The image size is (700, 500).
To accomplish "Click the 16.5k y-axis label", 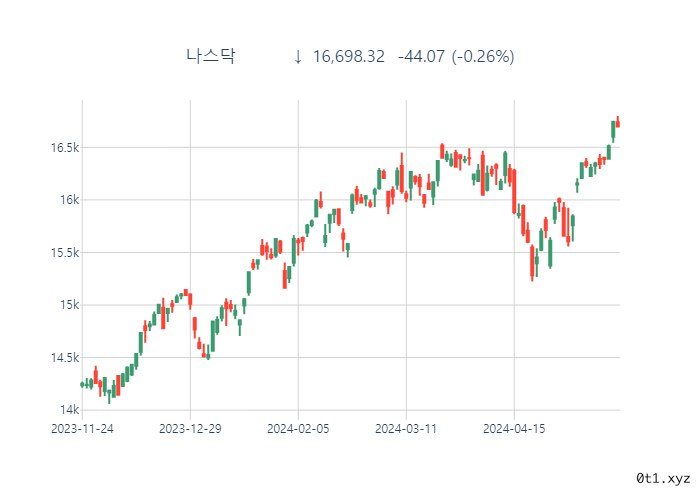I will 65,148.
